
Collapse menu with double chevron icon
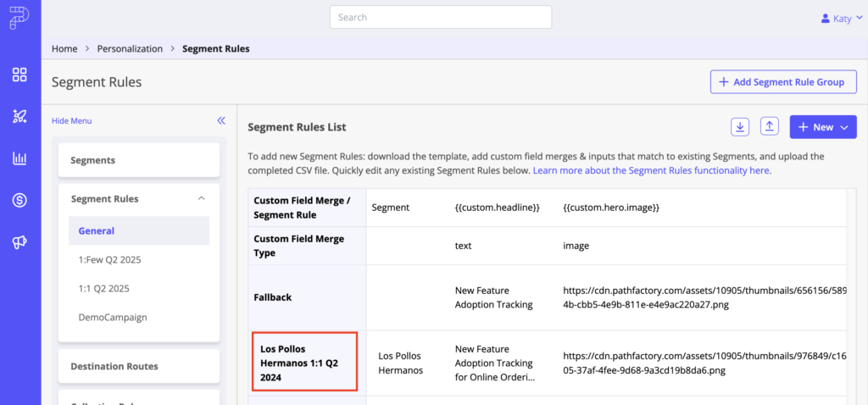click(x=221, y=120)
